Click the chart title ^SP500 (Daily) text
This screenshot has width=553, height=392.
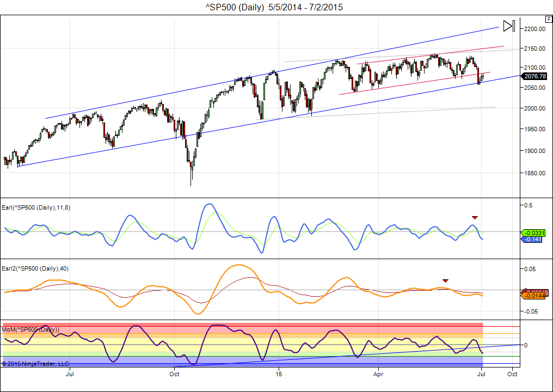pyautogui.click(x=235, y=7)
